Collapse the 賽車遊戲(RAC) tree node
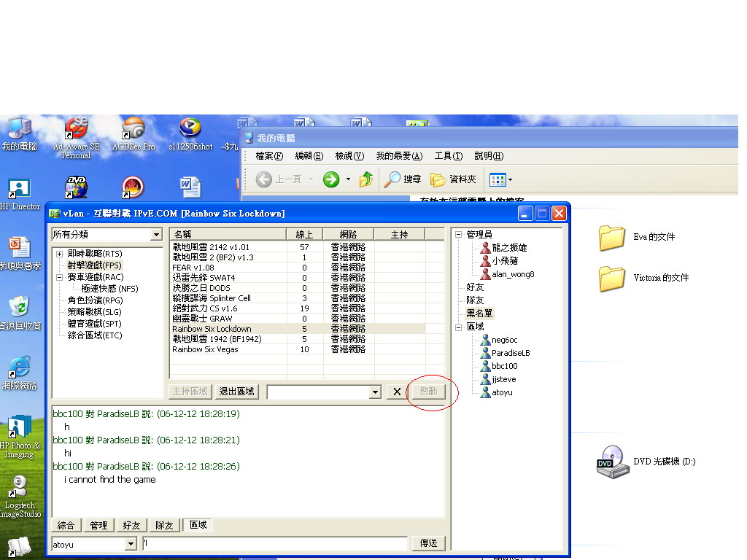747x560 pixels. [60, 277]
